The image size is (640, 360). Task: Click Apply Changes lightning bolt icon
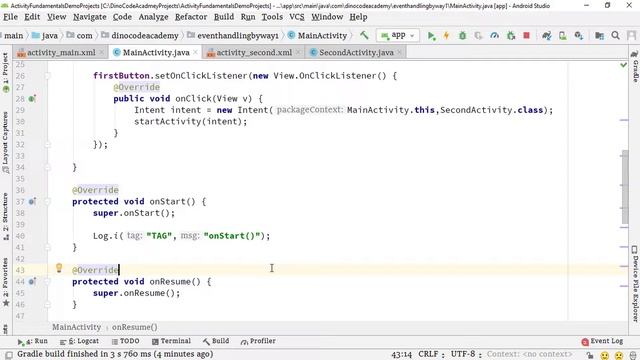tap(446, 36)
